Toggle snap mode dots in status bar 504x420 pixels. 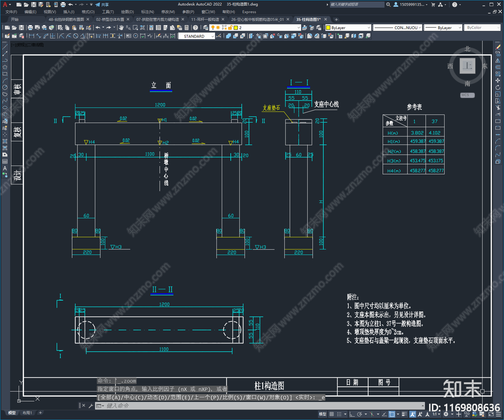coord(339,414)
